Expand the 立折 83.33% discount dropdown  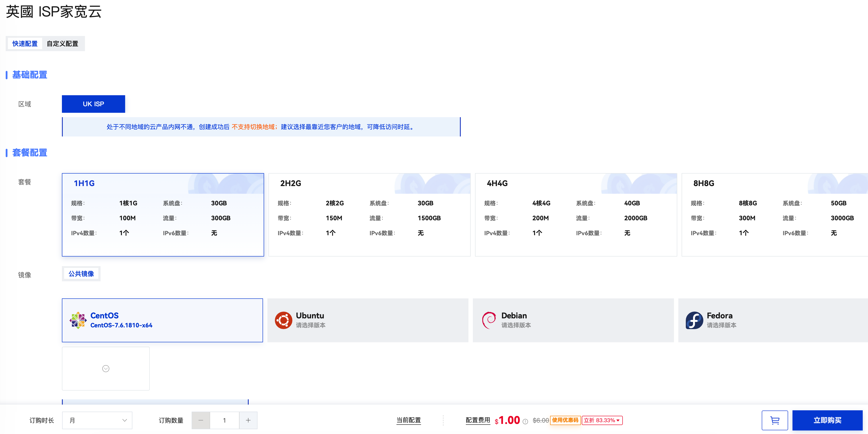[602, 420]
